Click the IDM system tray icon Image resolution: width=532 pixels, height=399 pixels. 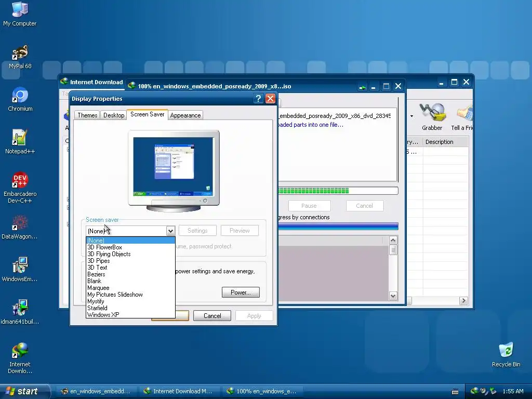pyautogui.click(x=474, y=391)
